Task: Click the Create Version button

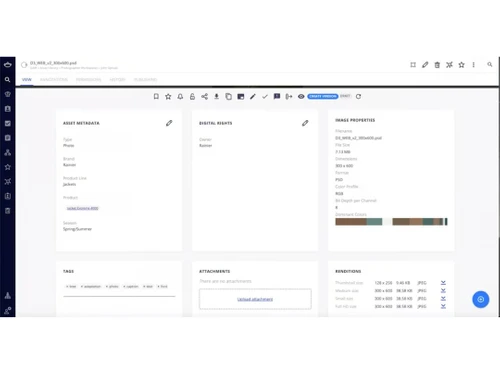Action: tap(323, 96)
